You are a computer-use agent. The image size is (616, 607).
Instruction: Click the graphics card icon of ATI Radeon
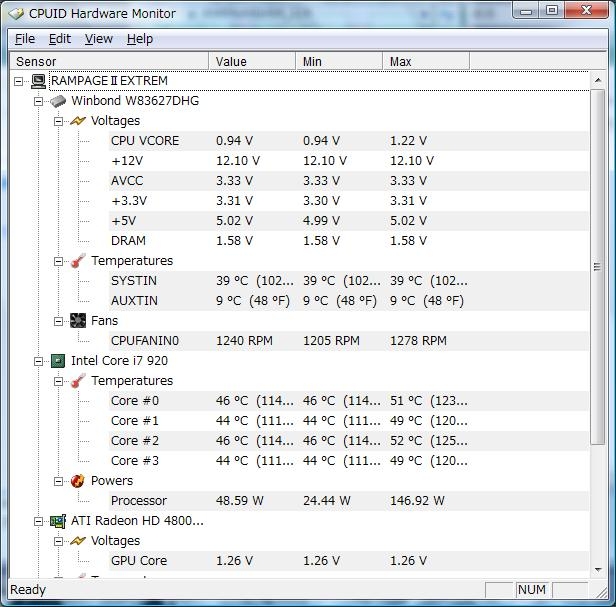58,521
